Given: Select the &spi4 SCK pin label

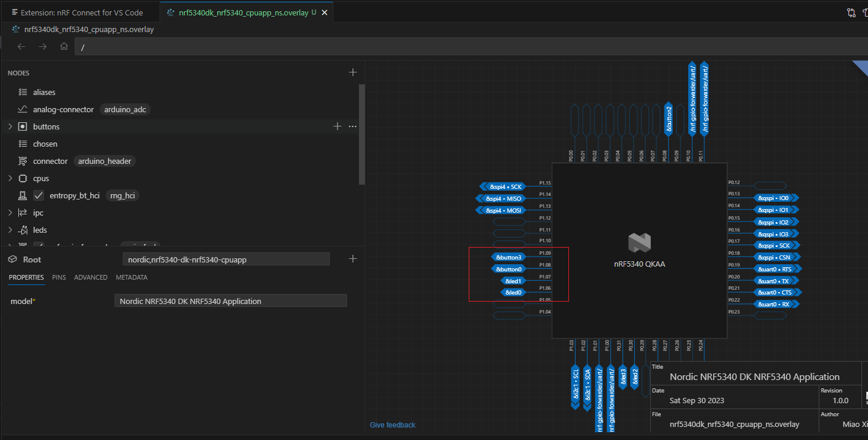Looking at the screenshot, I should pyautogui.click(x=503, y=187).
